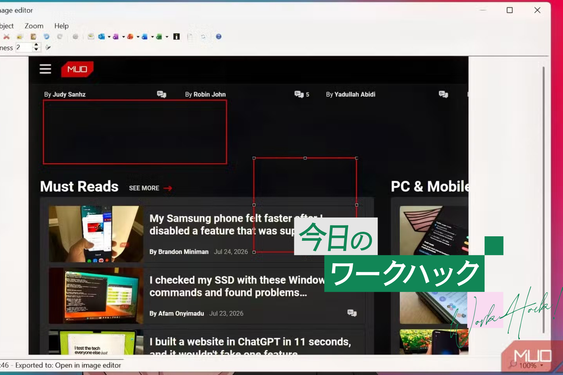Viewport: 563px width, 375px height.
Task: Expand the PowerPoint export dropdown arrow
Action: click(138, 37)
